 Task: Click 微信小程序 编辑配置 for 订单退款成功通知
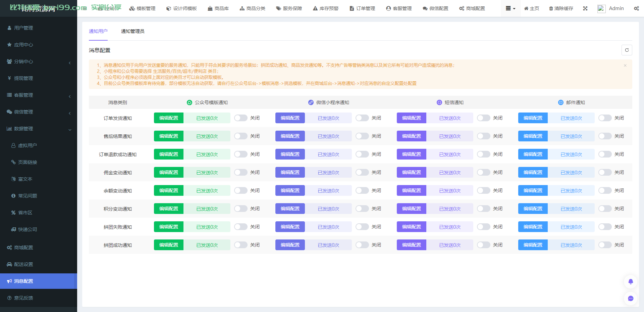[290, 154]
